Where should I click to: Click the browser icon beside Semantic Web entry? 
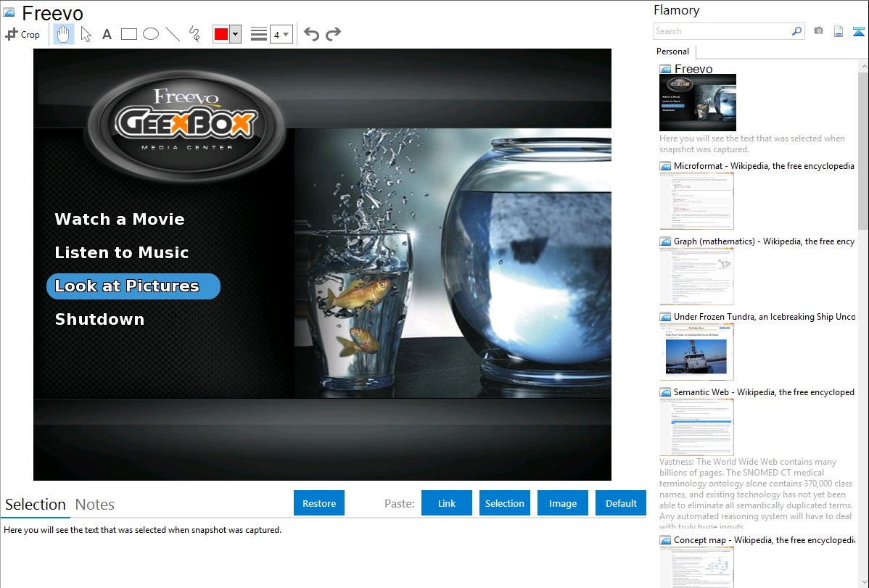(666, 392)
